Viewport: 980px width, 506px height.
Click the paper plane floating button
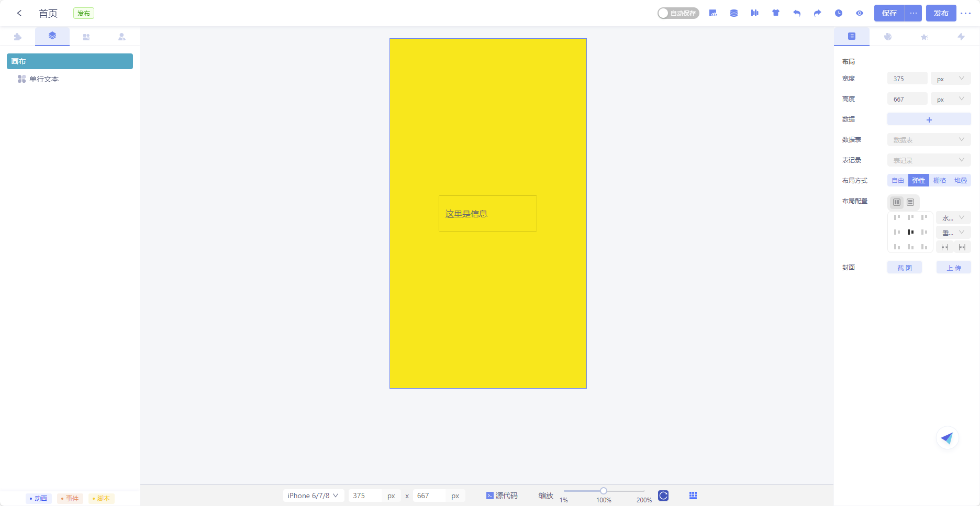pos(948,438)
